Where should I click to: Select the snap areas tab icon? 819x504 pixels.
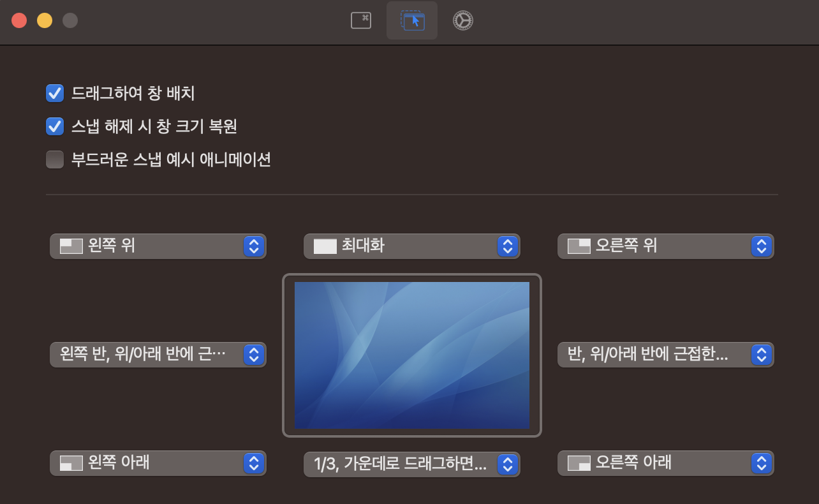click(x=412, y=20)
